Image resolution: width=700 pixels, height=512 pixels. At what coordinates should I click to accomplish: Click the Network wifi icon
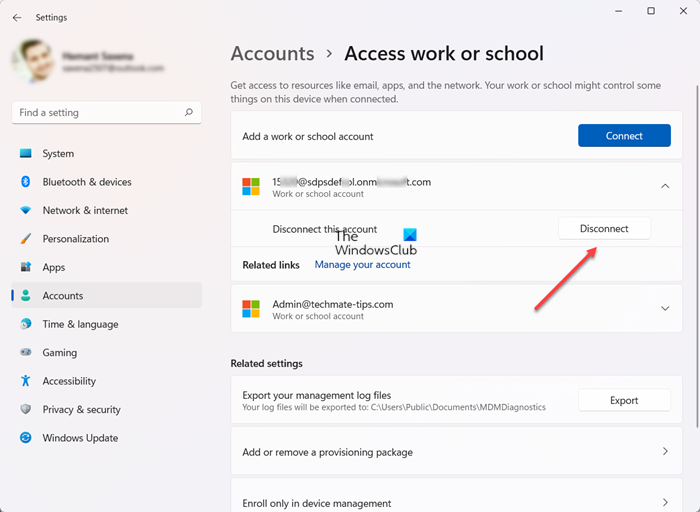(x=26, y=210)
